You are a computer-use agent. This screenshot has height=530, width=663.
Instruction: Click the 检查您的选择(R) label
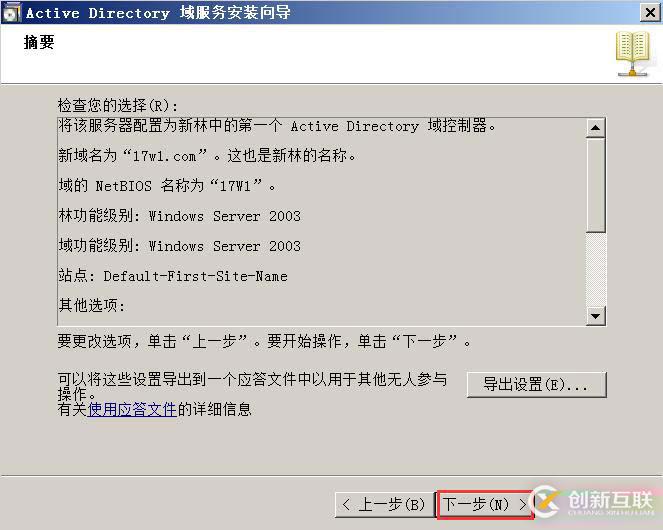click(x=118, y=105)
